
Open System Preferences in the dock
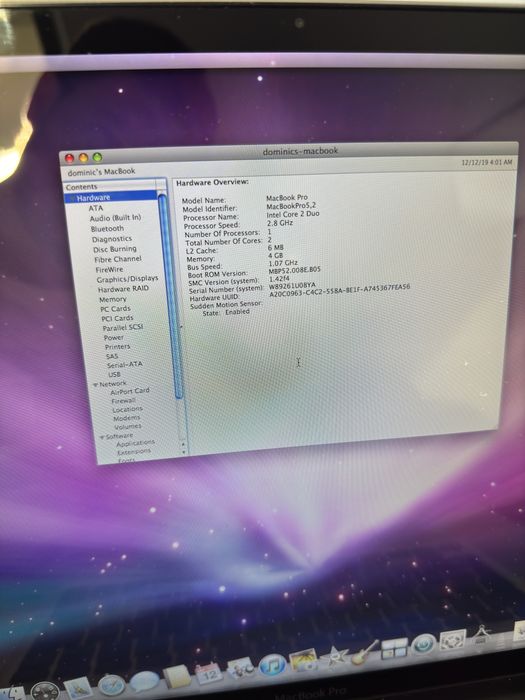(453, 640)
